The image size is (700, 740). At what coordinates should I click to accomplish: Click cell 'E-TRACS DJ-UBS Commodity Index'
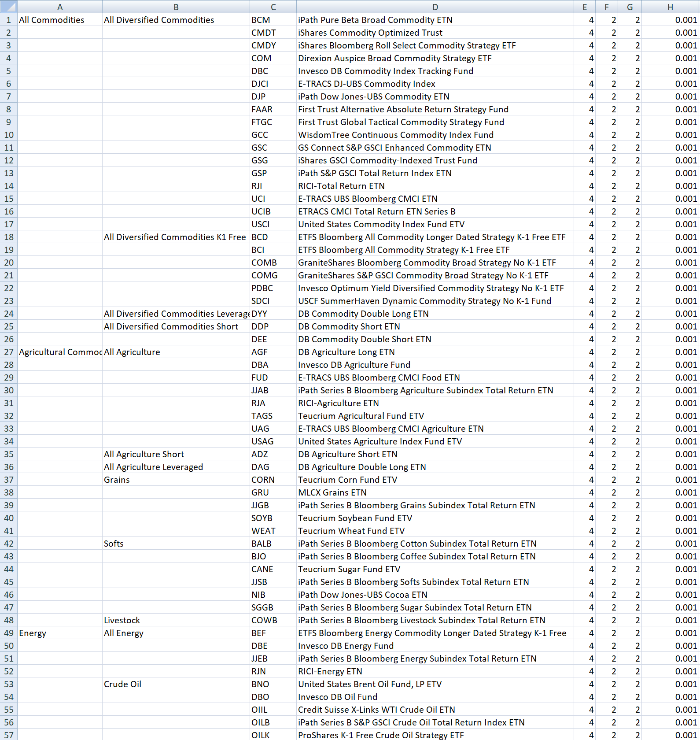pyautogui.click(x=435, y=84)
